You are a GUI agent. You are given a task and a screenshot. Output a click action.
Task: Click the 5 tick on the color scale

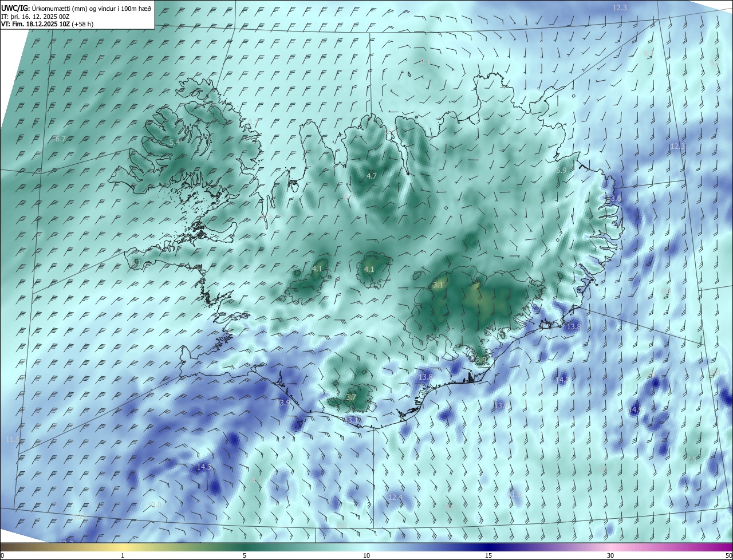pos(245,555)
